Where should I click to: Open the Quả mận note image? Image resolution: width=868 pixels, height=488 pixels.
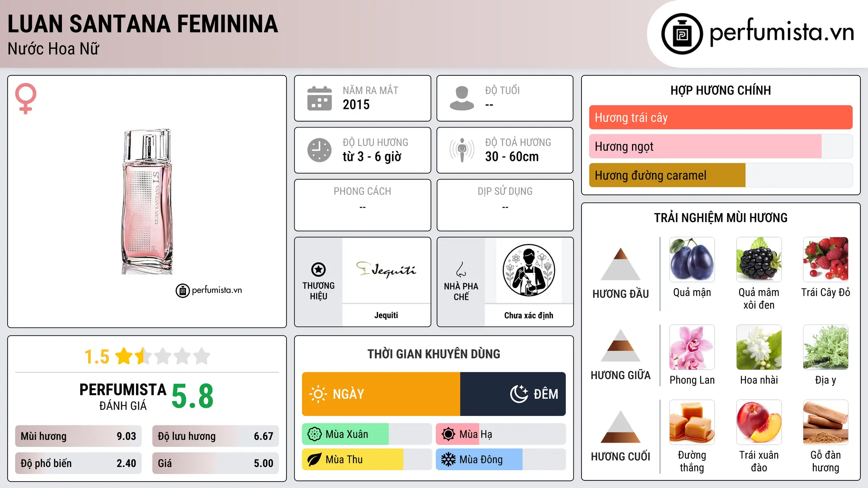(x=692, y=260)
